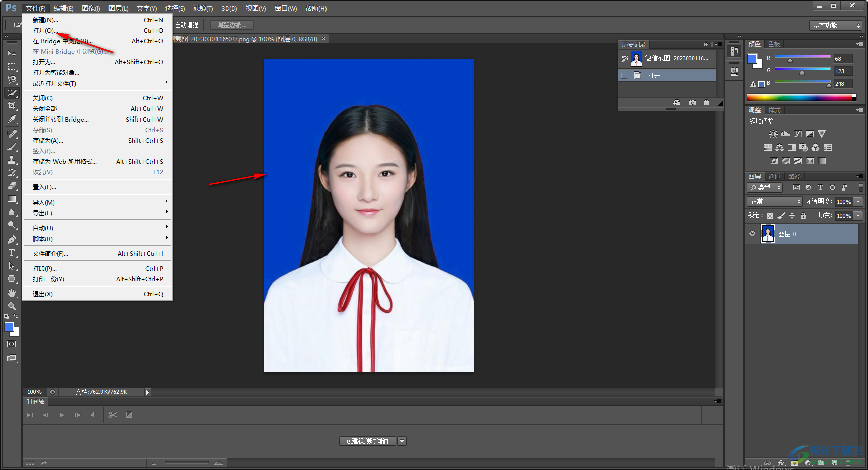Open the layer opacity 100% dropdown
The height and width of the screenshot is (470, 868).
[x=858, y=202]
